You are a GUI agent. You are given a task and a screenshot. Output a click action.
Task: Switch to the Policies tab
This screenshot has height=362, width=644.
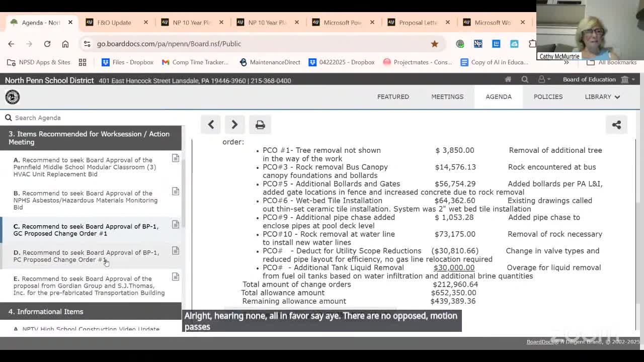point(548,97)
